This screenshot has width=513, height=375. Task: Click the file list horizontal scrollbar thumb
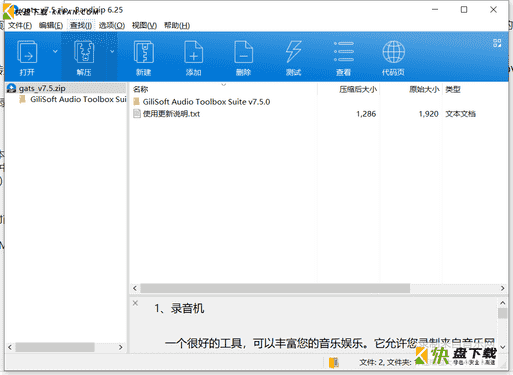(x=275, y=288)
